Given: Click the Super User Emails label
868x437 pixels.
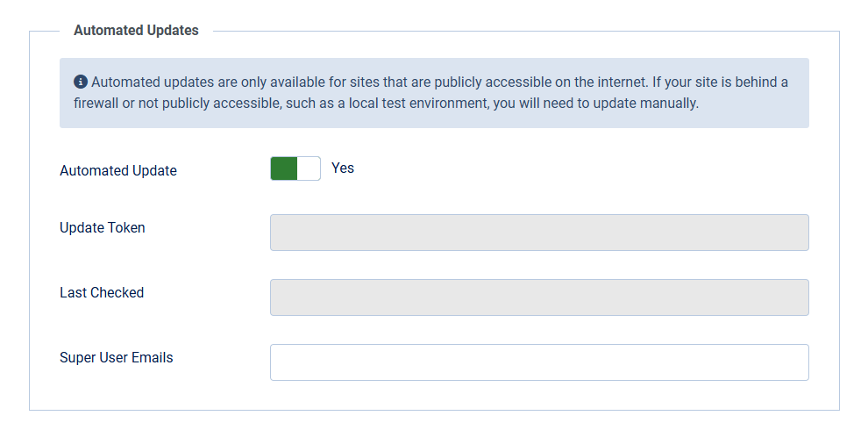Looking at the screenshot, I should (x=117, y=357).
